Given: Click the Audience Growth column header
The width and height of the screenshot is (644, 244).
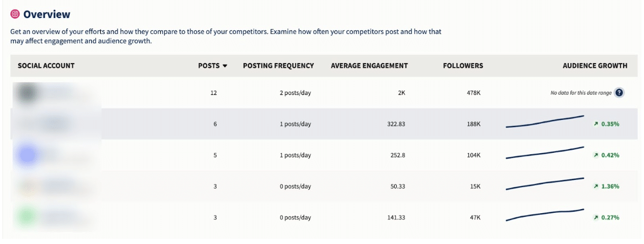Looking at the screenshot, I should tap(595, 66).
